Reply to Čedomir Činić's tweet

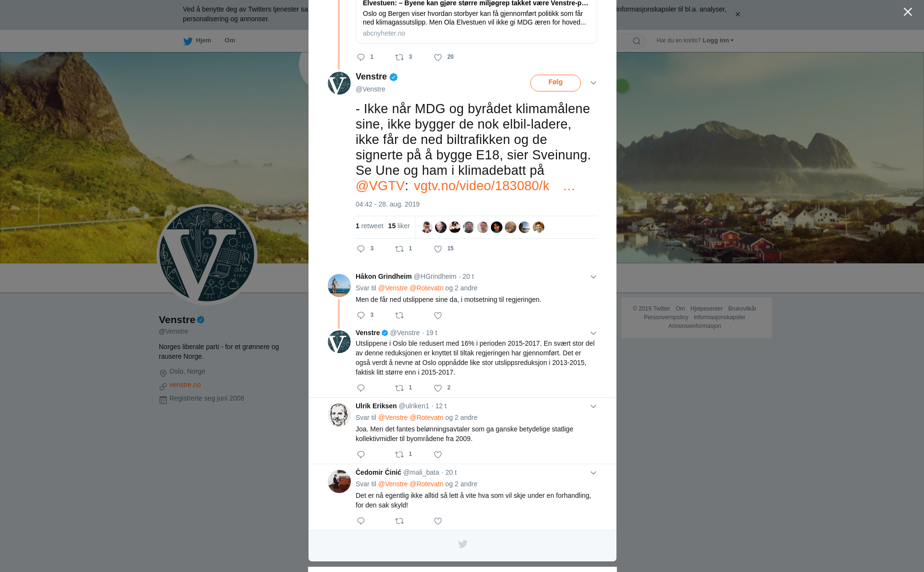[361, 521]
